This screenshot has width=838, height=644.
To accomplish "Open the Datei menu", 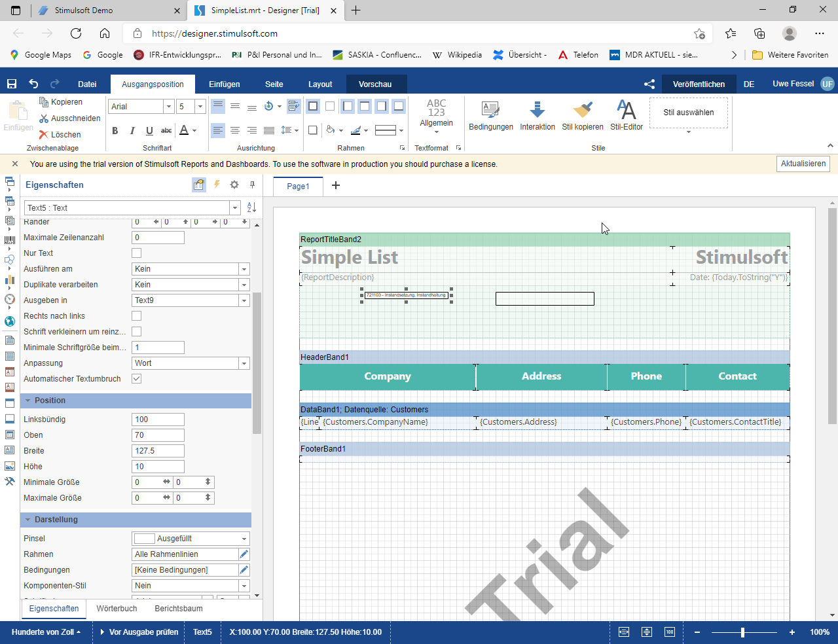I will point(87,84).
